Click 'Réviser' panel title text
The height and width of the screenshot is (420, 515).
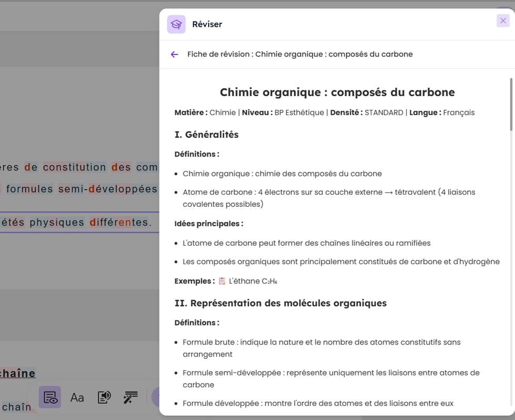coord(207,24)
